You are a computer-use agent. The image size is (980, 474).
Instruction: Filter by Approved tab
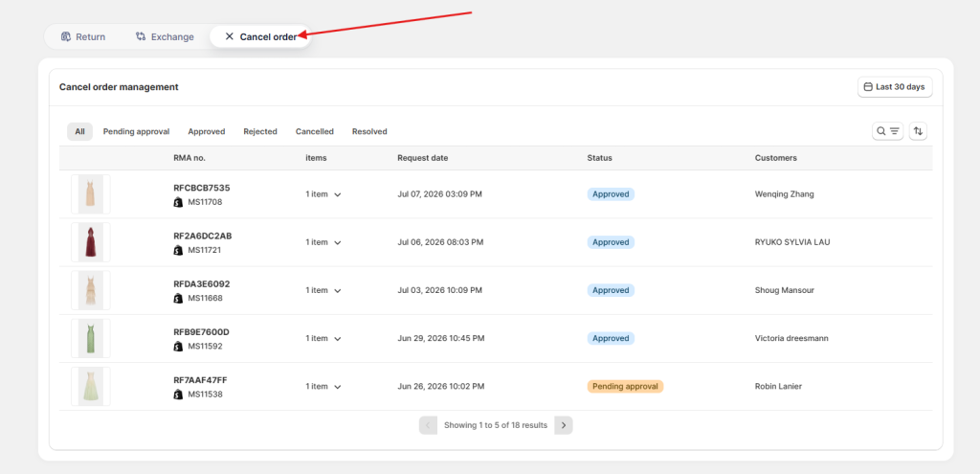point(207,131)
